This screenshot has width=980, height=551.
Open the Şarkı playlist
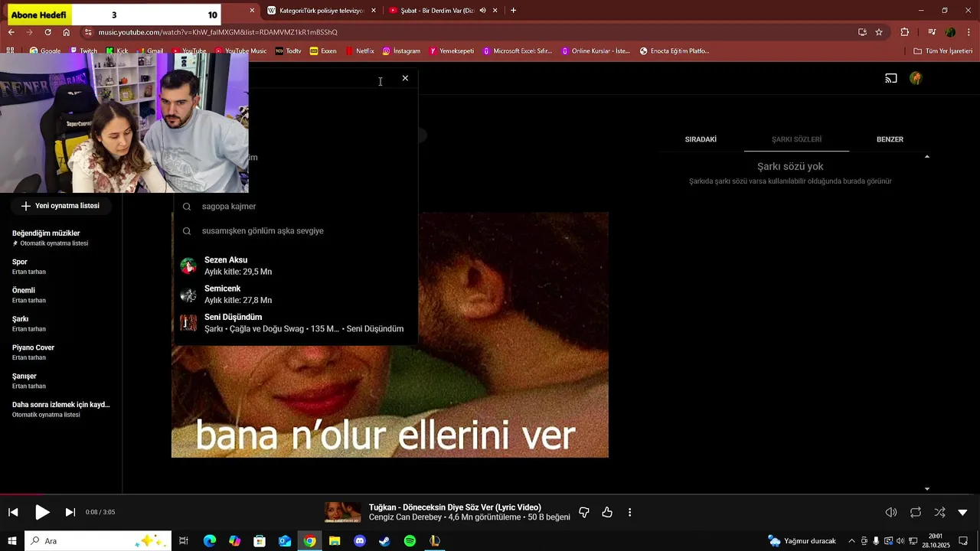click(61, 324)
